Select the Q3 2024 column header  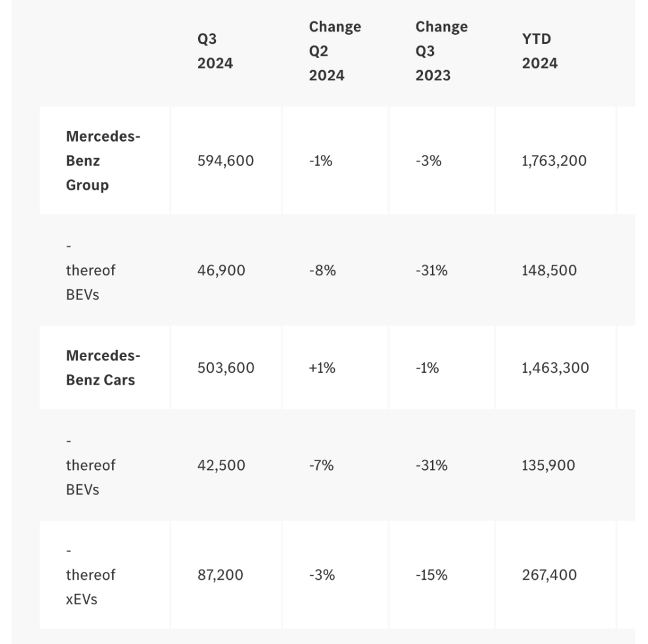215,51
